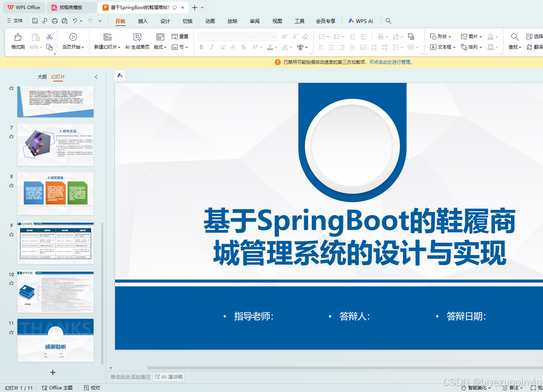543x392 pixels.
Task: Switch to the 插入 ribbon tab
Action: [143, 21]
